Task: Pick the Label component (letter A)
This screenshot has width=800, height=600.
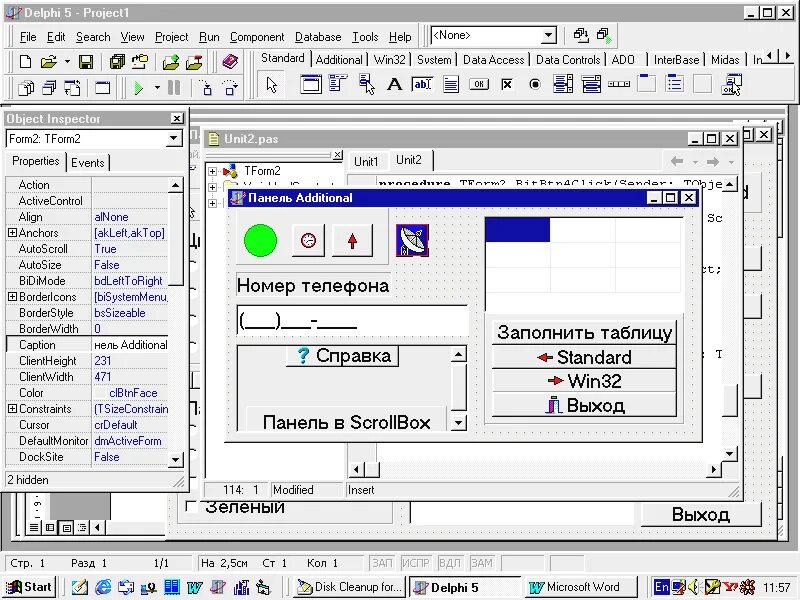Action: tap(394, 84)
